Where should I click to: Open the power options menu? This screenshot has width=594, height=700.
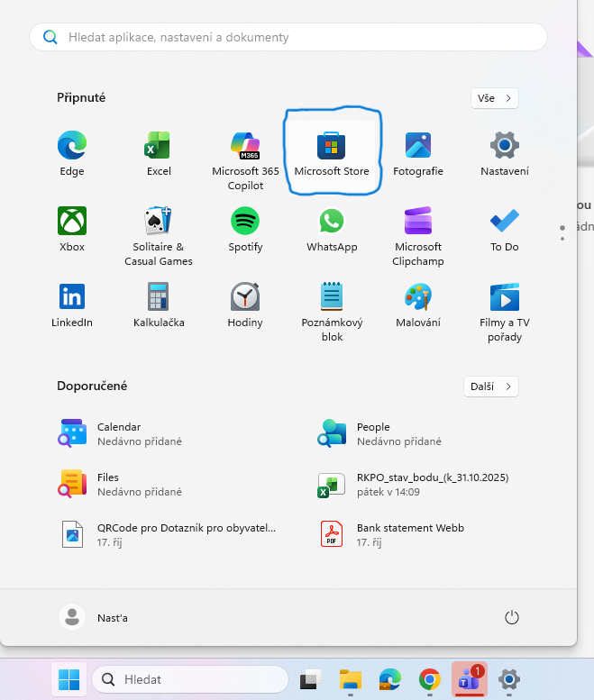pyautogui.click(x=512, y=617)
